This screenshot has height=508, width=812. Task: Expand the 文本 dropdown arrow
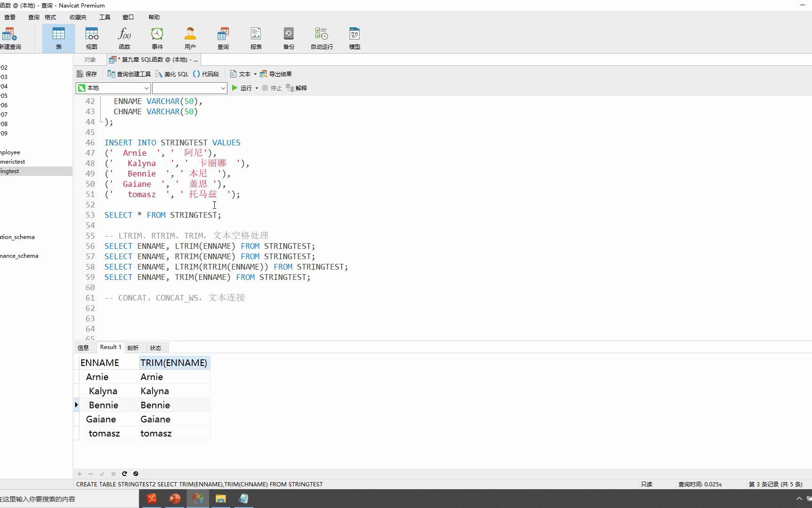255,74
